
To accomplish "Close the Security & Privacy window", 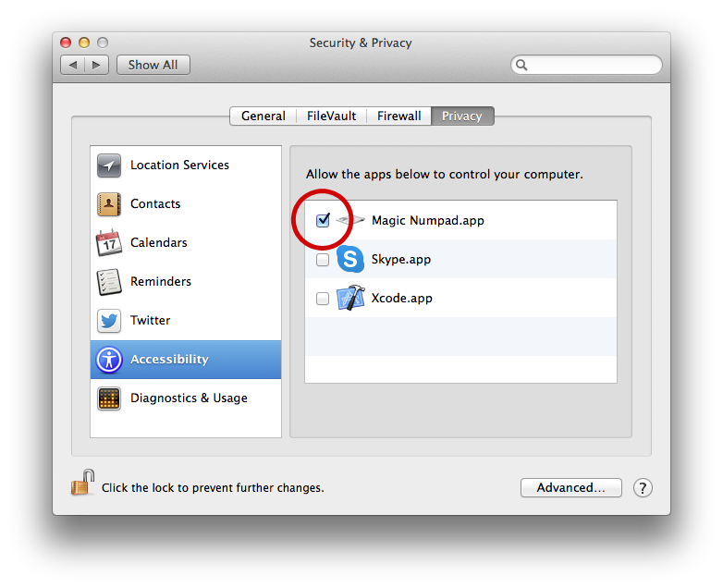I will [66, 43].
